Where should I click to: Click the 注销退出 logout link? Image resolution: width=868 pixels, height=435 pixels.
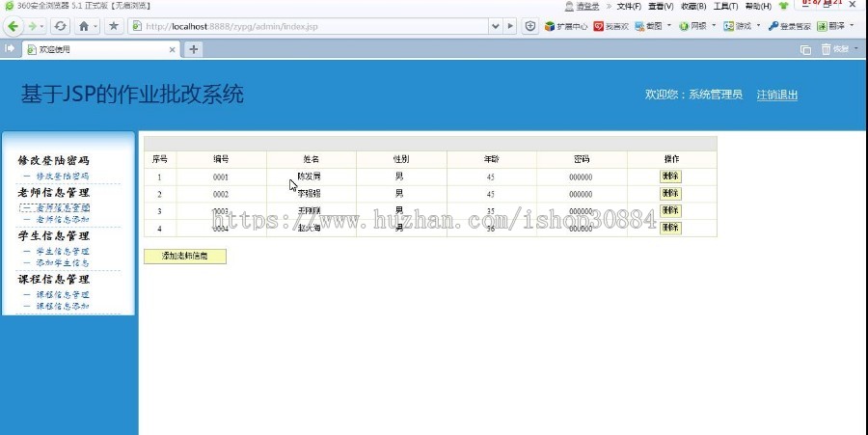coord(777,95)
